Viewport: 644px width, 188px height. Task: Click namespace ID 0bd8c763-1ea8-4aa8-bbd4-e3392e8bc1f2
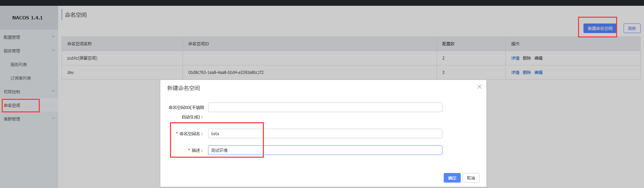coord(226,73)
